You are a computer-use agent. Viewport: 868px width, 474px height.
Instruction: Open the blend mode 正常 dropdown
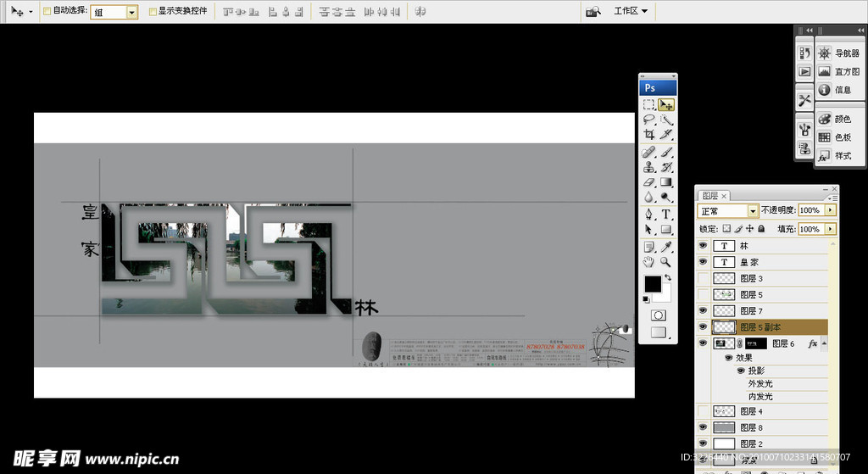click(728, 210)
